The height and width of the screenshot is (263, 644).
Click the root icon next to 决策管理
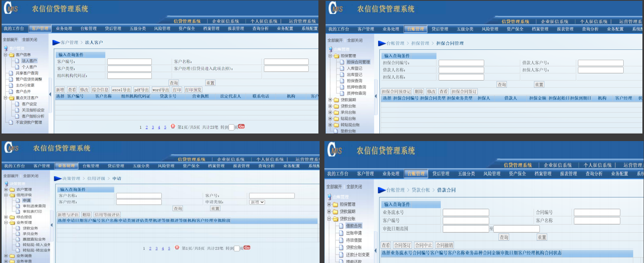6,184
